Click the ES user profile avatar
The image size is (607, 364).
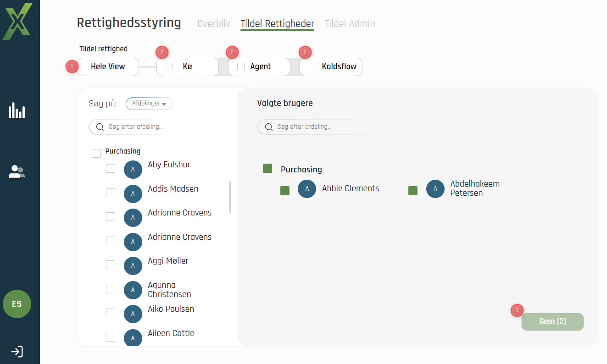coord(17,303)
